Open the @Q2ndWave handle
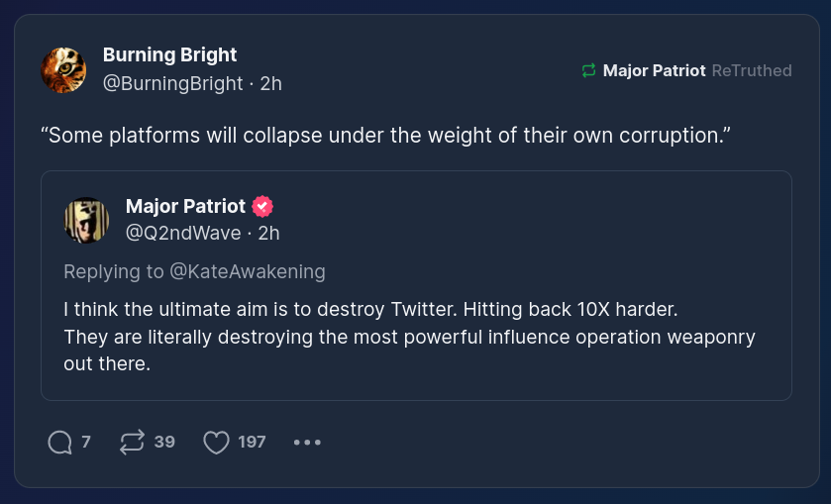 pyautogui.click(x=182, y=233)
